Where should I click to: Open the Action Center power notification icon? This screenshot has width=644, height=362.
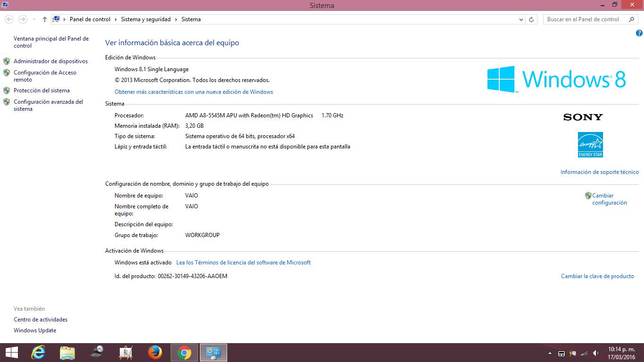(x=573, y=353)
